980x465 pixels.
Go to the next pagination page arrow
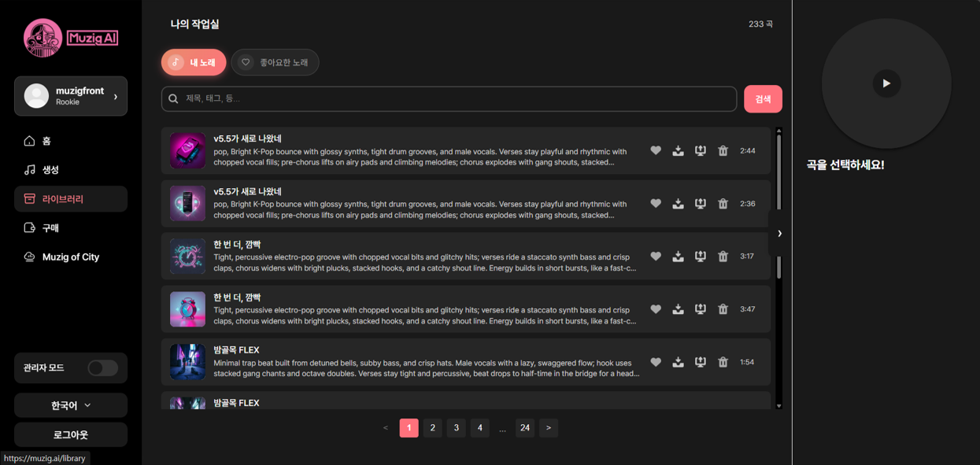549,428
